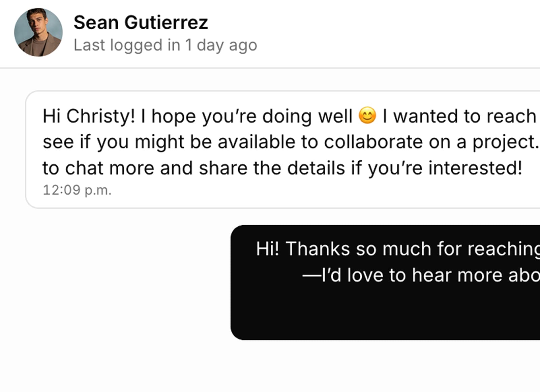The image size is (540, 392).
Task: Select the "Hi Christy!" greeting text
Action: (89, 116)
